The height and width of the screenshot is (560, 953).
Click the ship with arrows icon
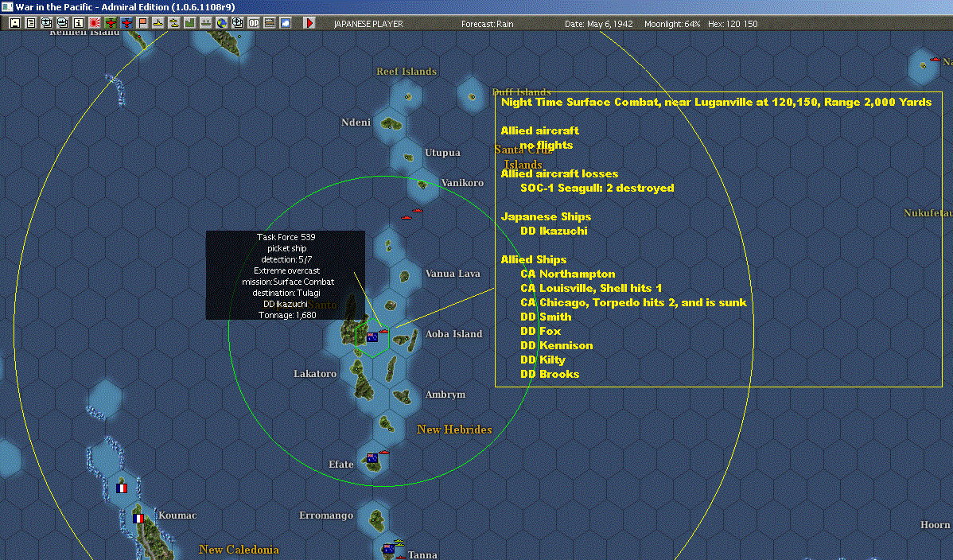[205, 23]
